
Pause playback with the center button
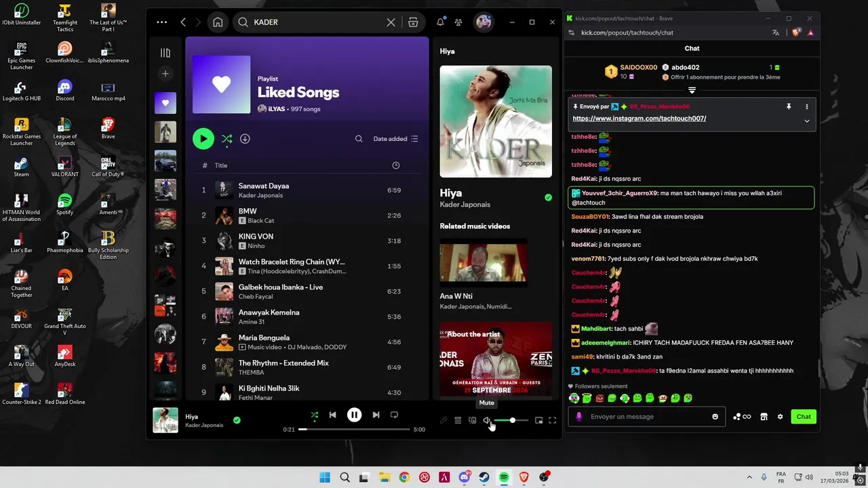[354, 415]
